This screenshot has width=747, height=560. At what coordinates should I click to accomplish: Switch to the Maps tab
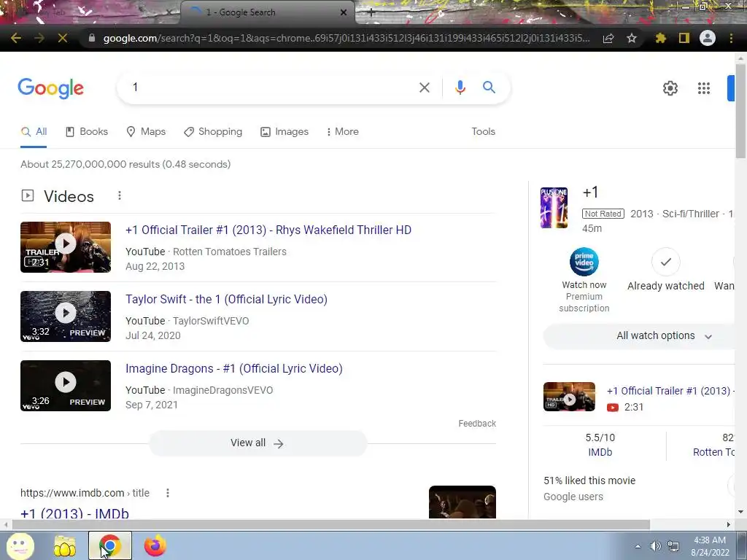click(146, 132)
